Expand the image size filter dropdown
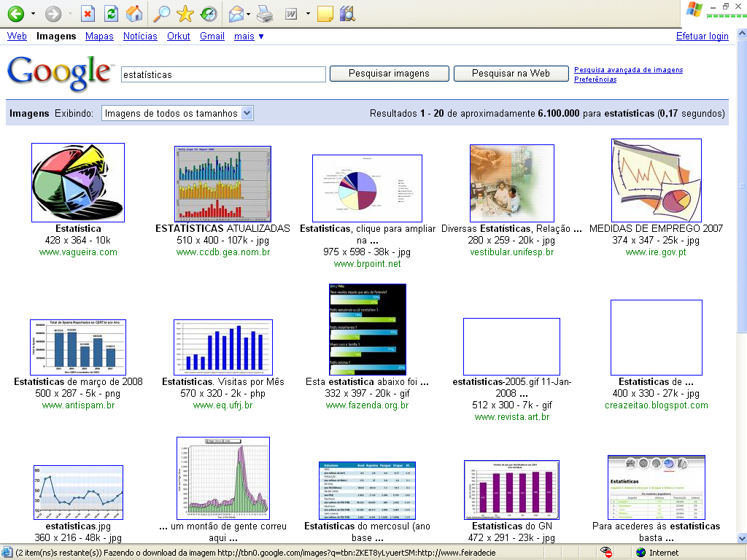Viewport: 747px width, 560px height. 247,113
